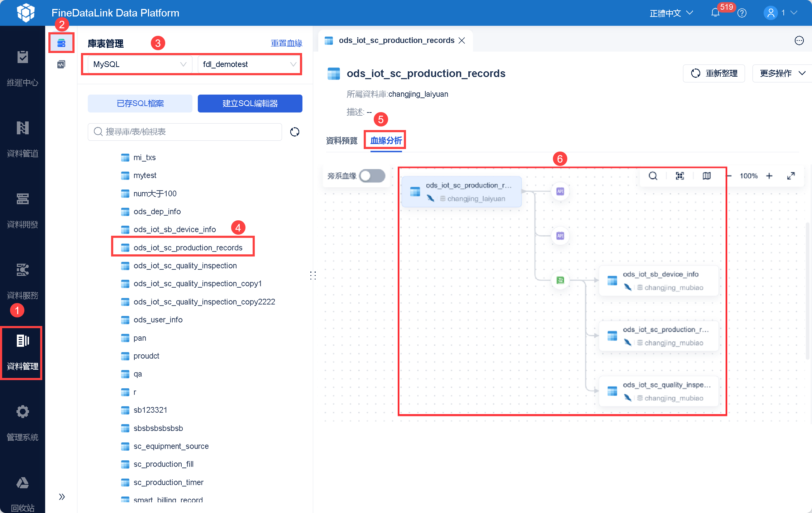Image resolution: width=812 pixels, height=513 pixels.
Task: Click fit-to-screen icon in lineage toolbar
Action: tap(680, 176)
